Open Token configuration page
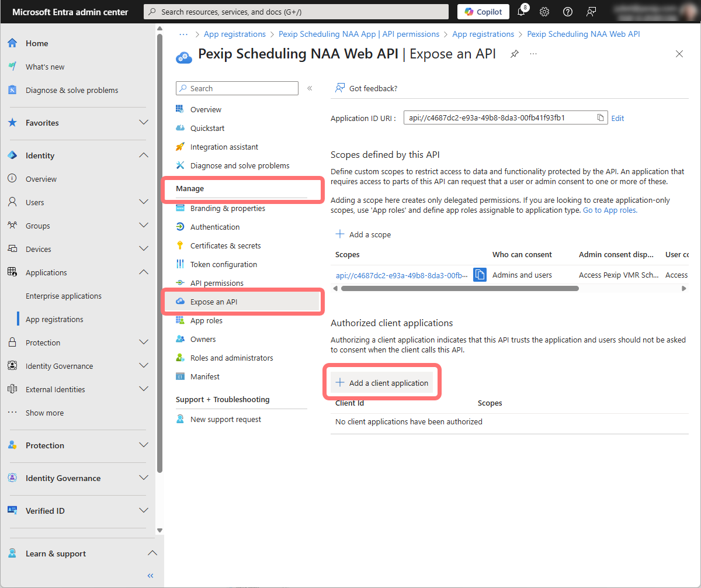This screenshot has height=588, width=701. tap(223, 264)
